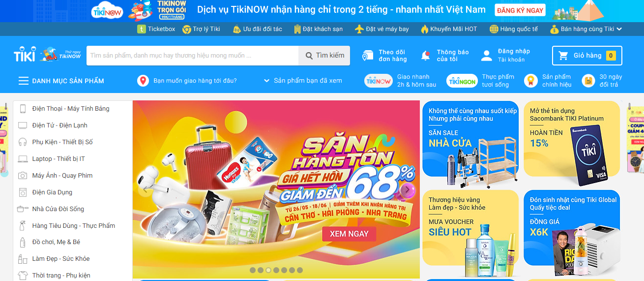Click the Tìm kiếm search button

click(x=324, y=56)
